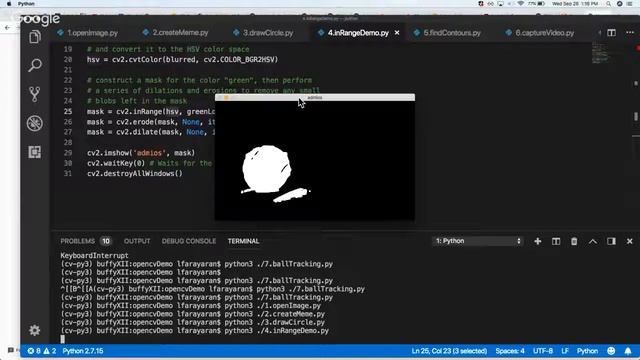The image size is (640, 360).
Task: Open the DEBUG CONSOLE panel tab
Action: pos(189,241)
